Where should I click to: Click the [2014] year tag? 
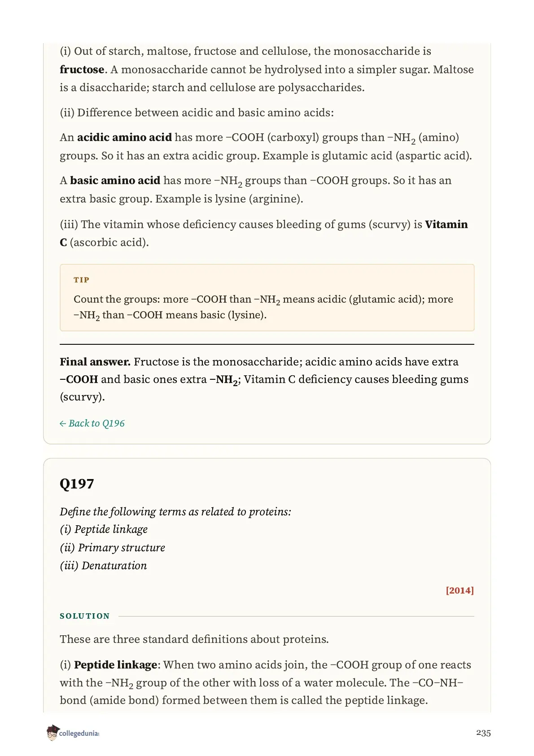[460, 590]
